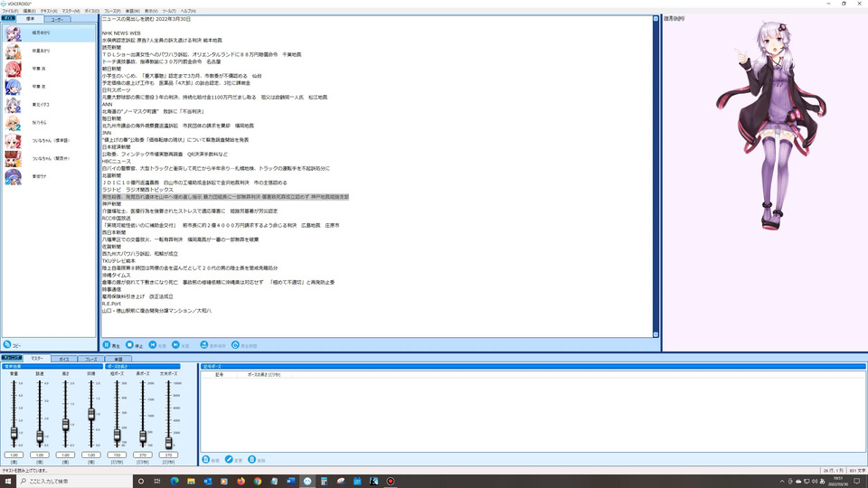Click 削除 delete icon in 記号ポーズ panel
The image size is (868, 488).
252,459
